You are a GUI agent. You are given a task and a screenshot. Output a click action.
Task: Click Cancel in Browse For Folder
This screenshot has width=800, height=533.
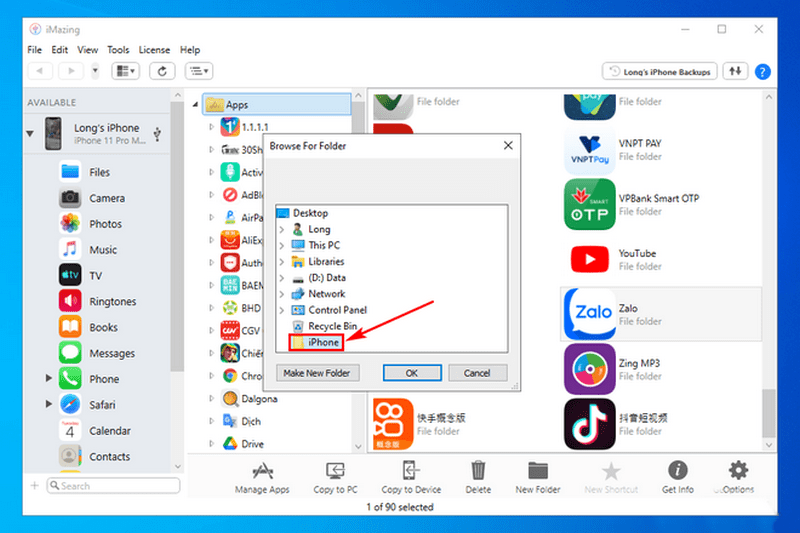pyautogui.click(x=477, y=373)
